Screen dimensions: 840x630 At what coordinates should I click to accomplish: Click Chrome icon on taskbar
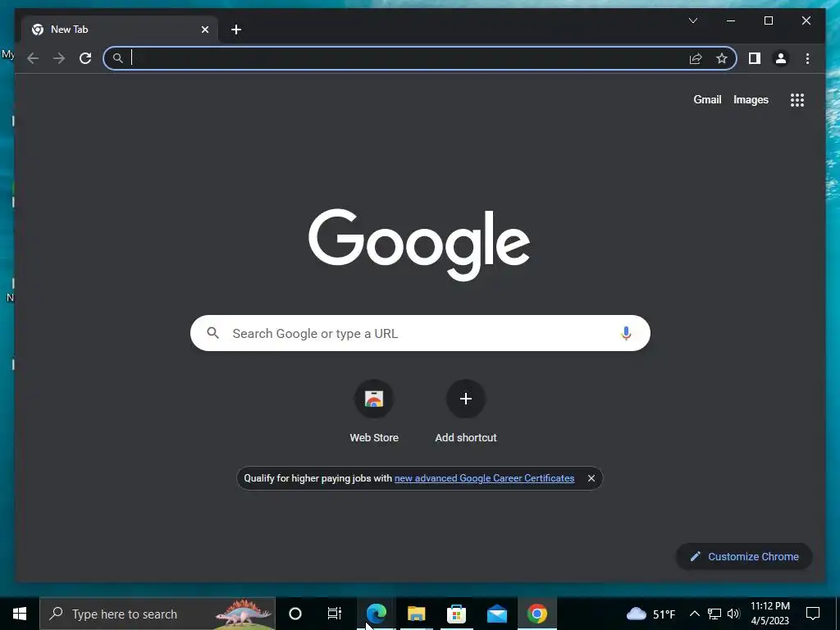[x=536, y=614]
